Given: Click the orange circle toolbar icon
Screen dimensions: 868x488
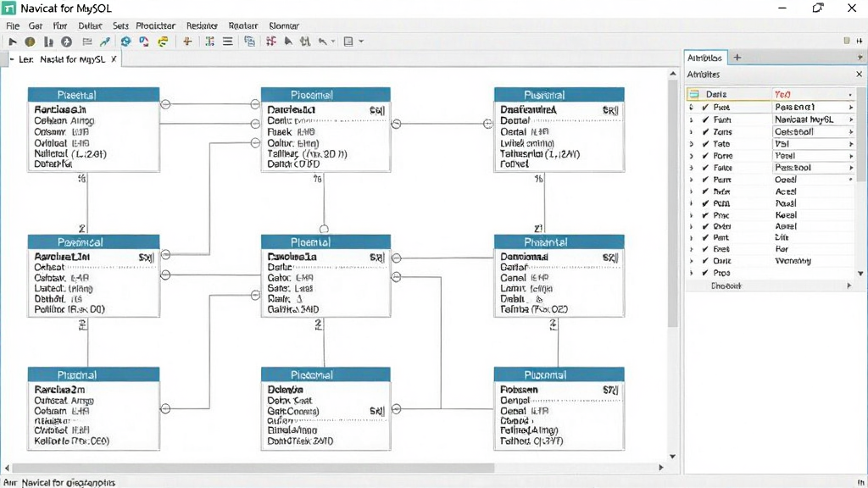Looking at the screenshot, I should coord(30,42).
